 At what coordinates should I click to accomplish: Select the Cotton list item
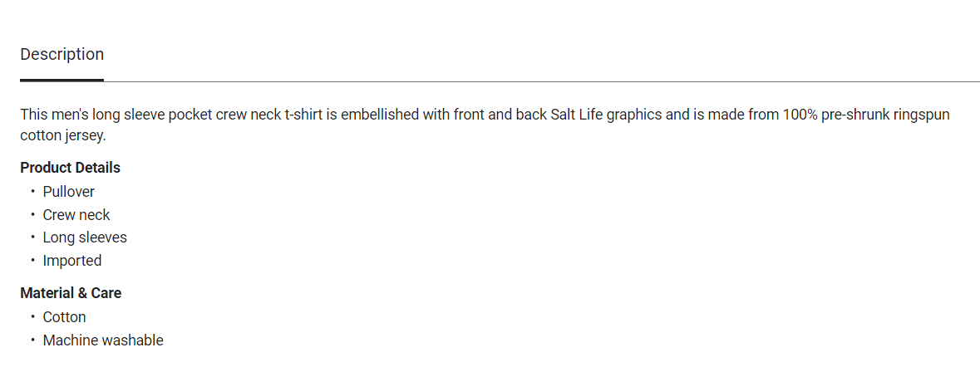[65, 317]
